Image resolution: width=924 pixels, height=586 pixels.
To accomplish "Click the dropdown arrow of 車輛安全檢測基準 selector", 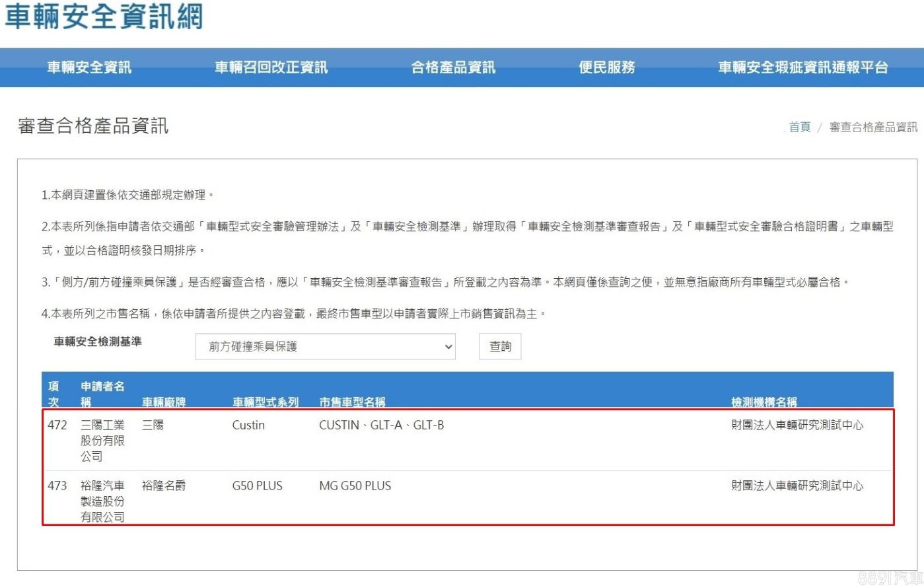I will click(x=448, y=347).
